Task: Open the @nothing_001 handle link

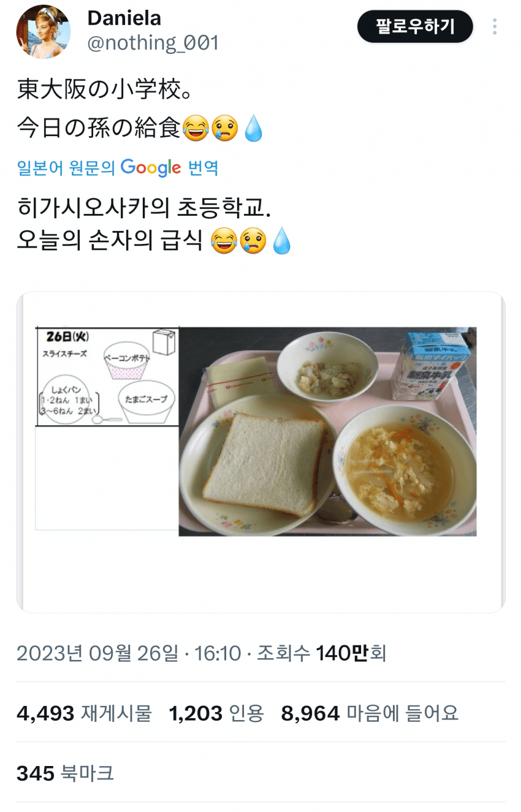Action: tap(153, 43)
